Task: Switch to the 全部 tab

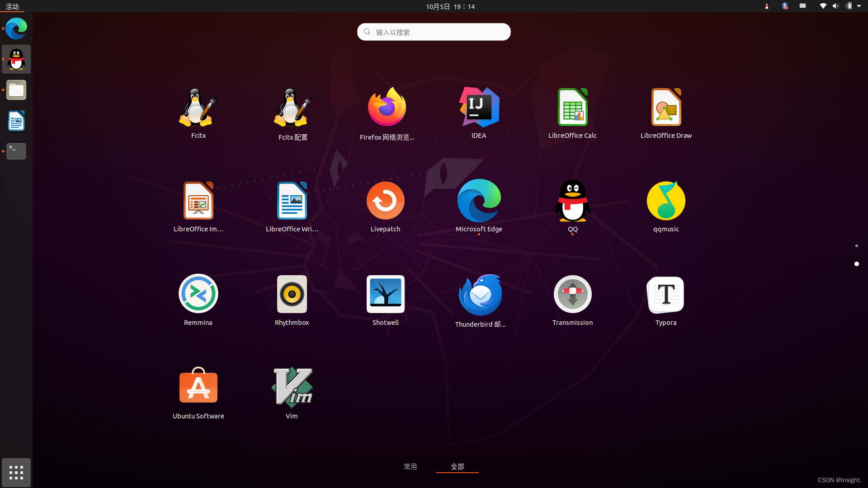Action: (x=457, y=466)
